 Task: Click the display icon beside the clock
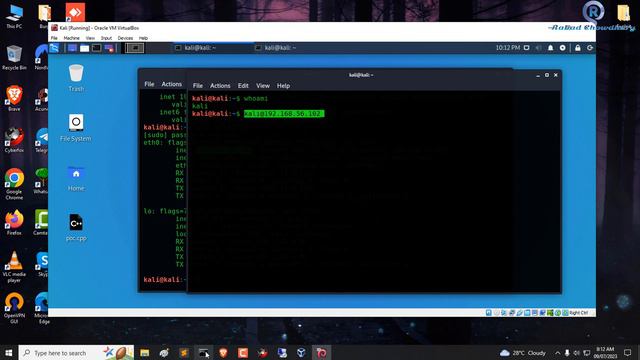pos(527,48)
